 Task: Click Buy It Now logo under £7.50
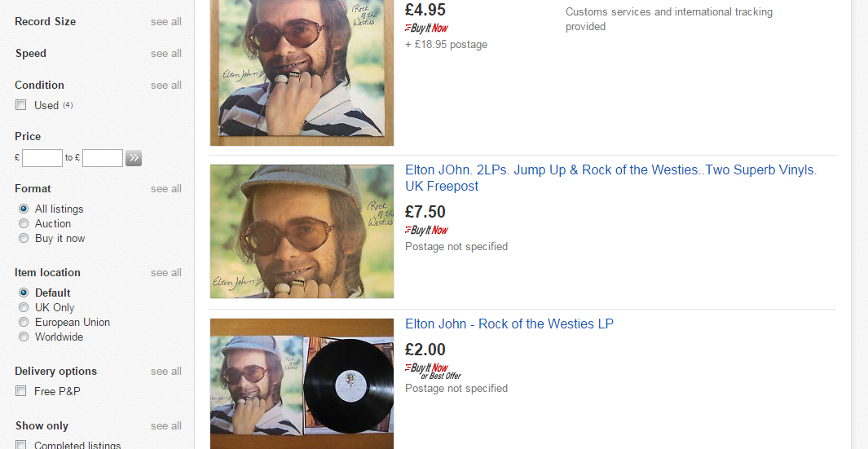426,230
